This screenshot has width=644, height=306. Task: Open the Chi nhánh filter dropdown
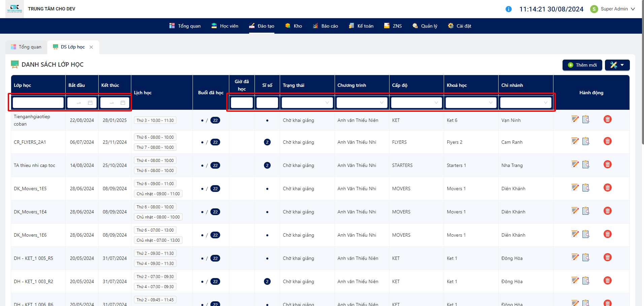click(x=526, y=103)
